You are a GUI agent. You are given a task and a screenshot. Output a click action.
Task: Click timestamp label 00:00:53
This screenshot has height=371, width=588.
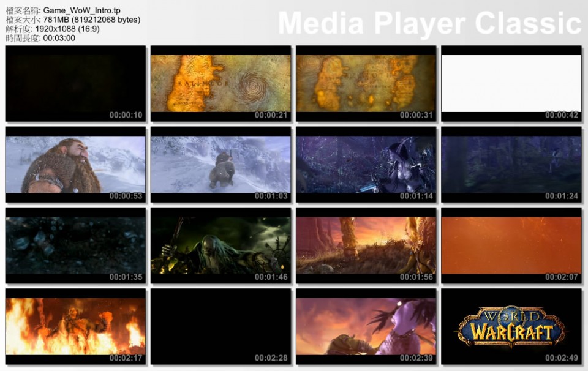coord(126,196)
